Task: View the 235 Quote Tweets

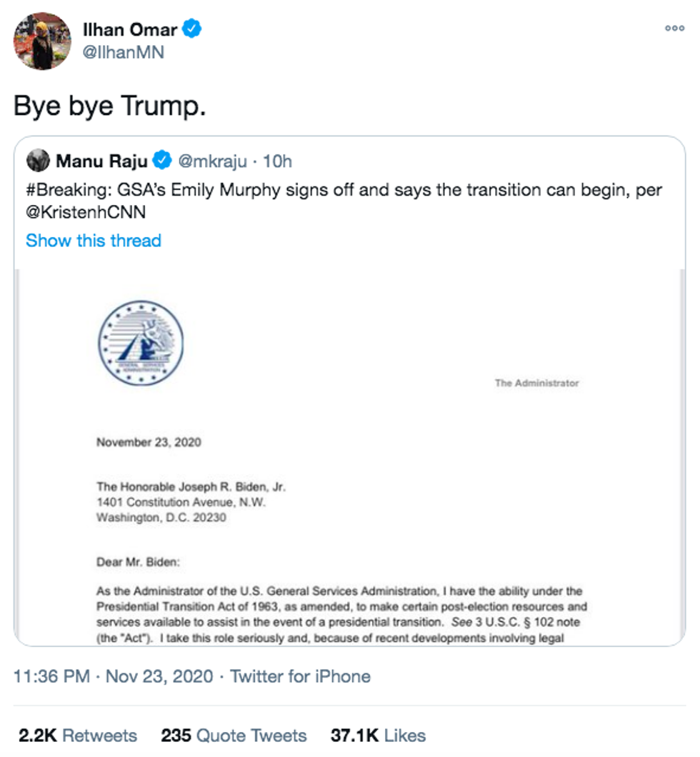Action: click(234, 736)
